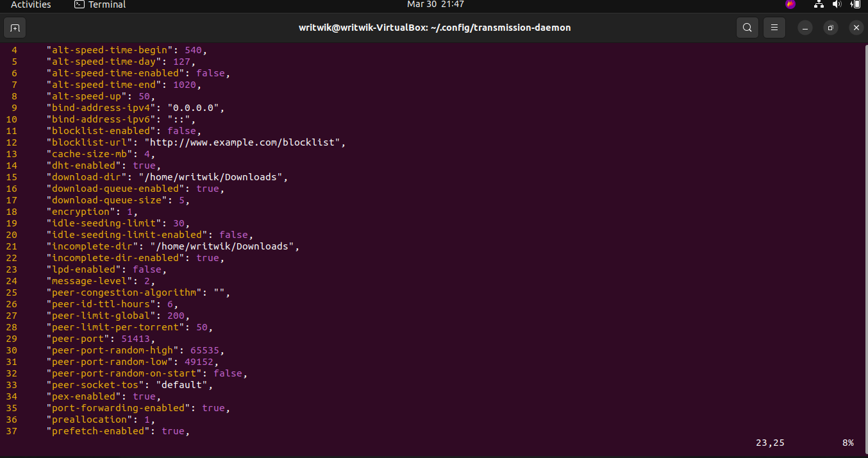The width and height of the screenshot is (868, 458).
Task: Close the terminal window
Action: pyautogui.click(x=856, y=28)
